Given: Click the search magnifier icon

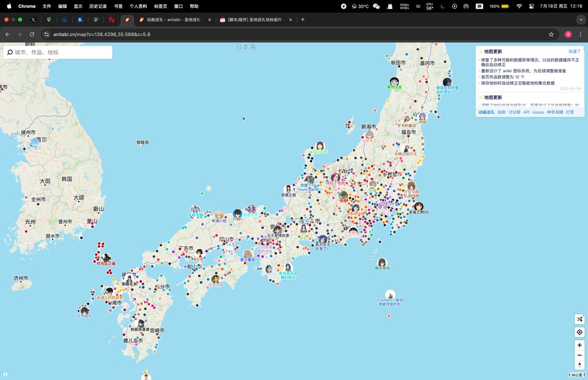Looking at the screenshot, I should (10, 52).
